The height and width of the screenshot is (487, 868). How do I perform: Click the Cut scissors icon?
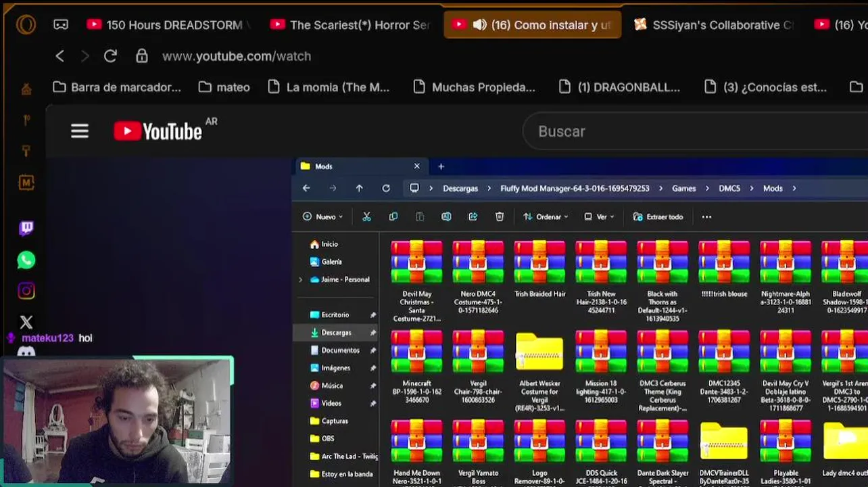[x=366, y=216]
